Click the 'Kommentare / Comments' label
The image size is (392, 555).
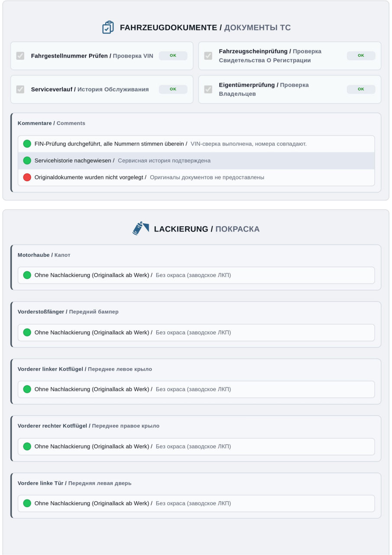[x=52, y=123]
